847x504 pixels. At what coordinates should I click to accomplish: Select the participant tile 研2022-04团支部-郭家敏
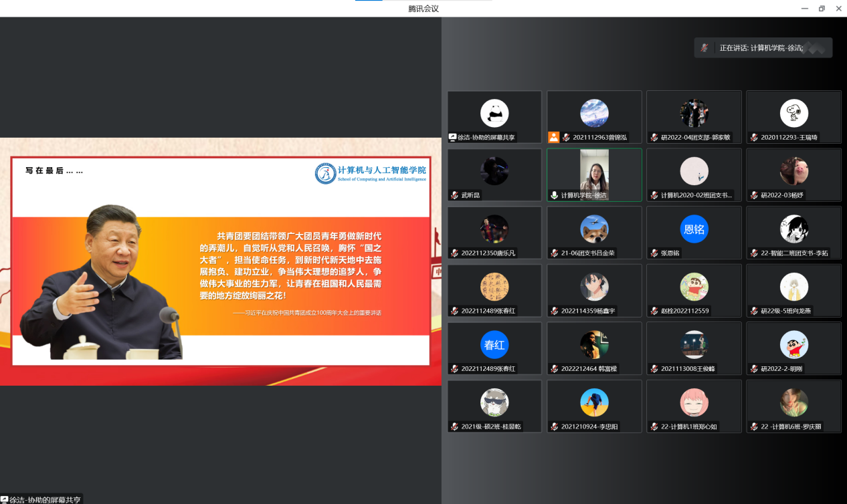tap(694, 117)
